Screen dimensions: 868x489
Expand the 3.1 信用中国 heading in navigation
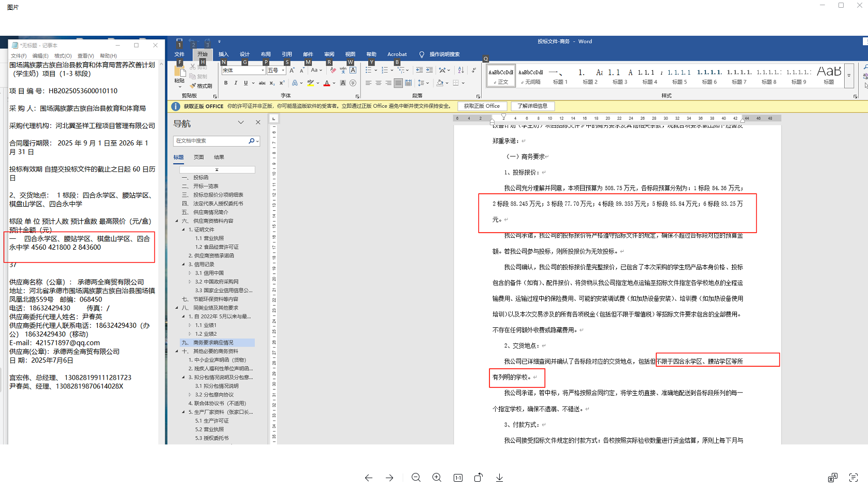(x=190, y=273)
